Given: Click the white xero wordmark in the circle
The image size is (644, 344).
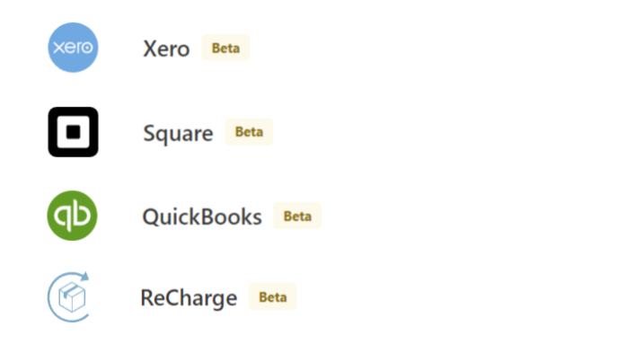Looking at the screenshot, I should (x=73, y=48).
